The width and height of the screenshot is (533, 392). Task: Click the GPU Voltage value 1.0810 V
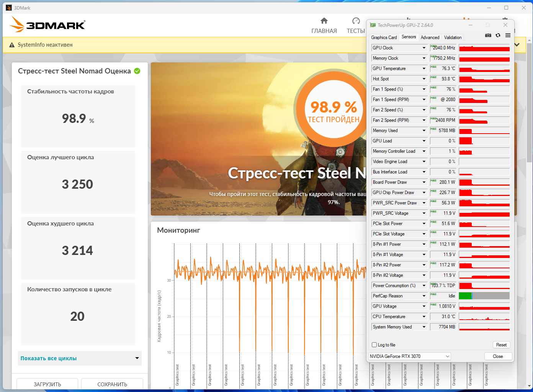[x=444, y=306]
